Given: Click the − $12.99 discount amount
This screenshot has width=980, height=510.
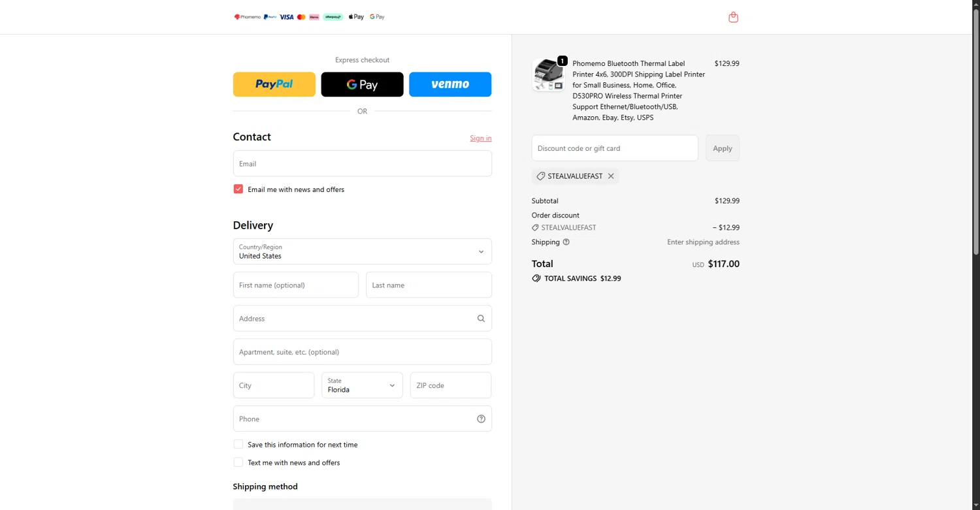Looking at the screenshot, I should [726, 228].
